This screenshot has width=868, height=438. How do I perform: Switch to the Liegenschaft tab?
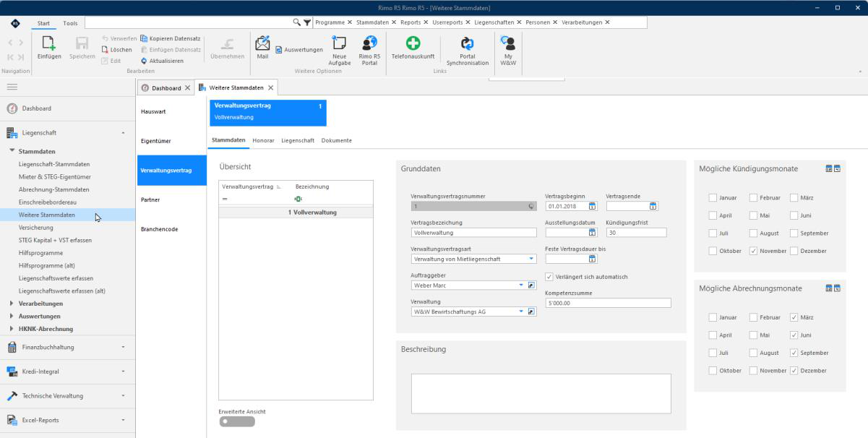pyautogui.click(x=298, y=140)
